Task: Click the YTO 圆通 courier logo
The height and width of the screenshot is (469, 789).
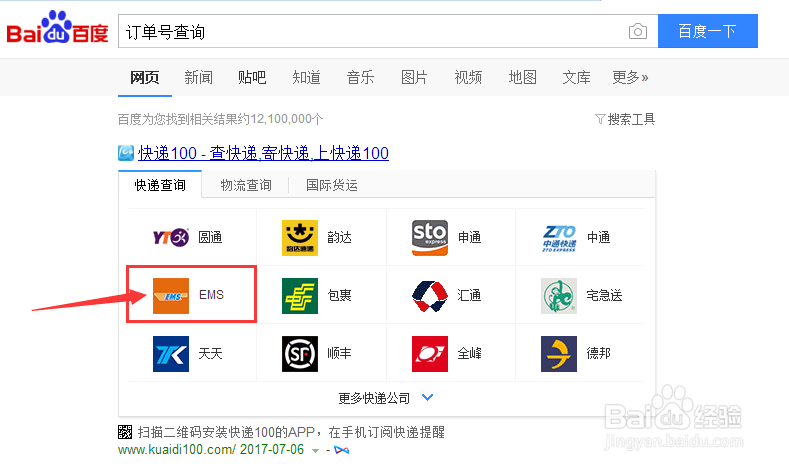Action: pos(171,237)
